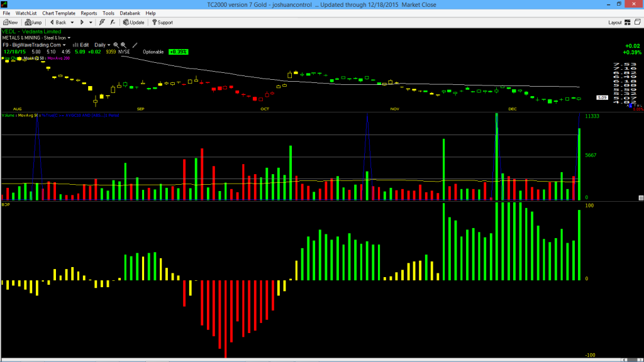Click the second magnifier zoom icon
This screenshot has height=362, width=644.
click(123, 45)
